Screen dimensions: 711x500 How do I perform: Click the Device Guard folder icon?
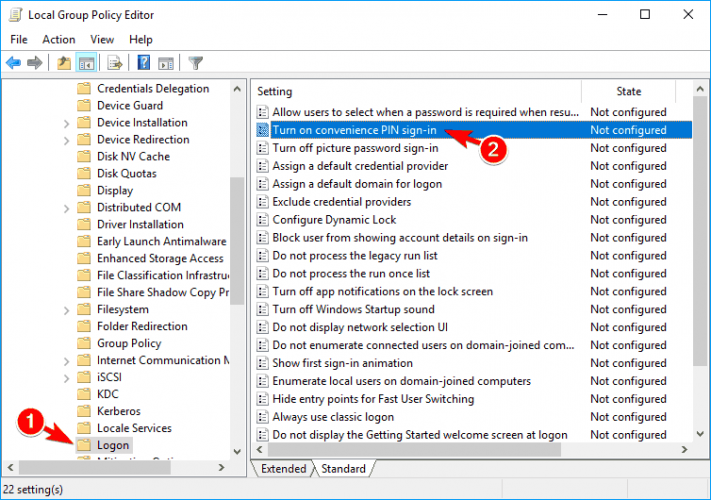point(84,105)
